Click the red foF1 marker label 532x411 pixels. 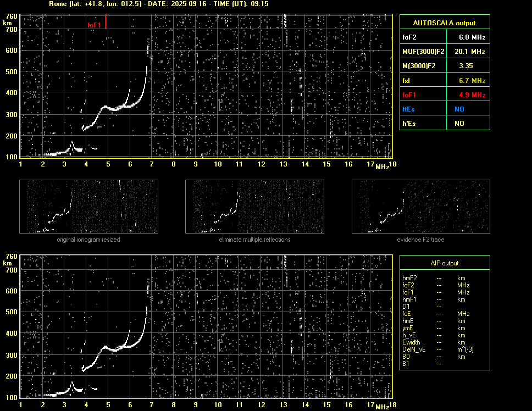pos(94,25)
